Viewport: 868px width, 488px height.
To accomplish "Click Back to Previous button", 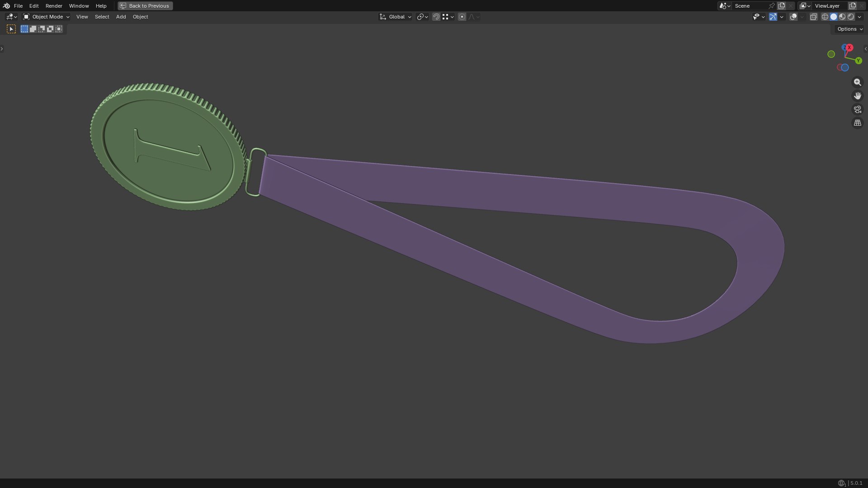I will pyautogui.click(x=145, y=6).
